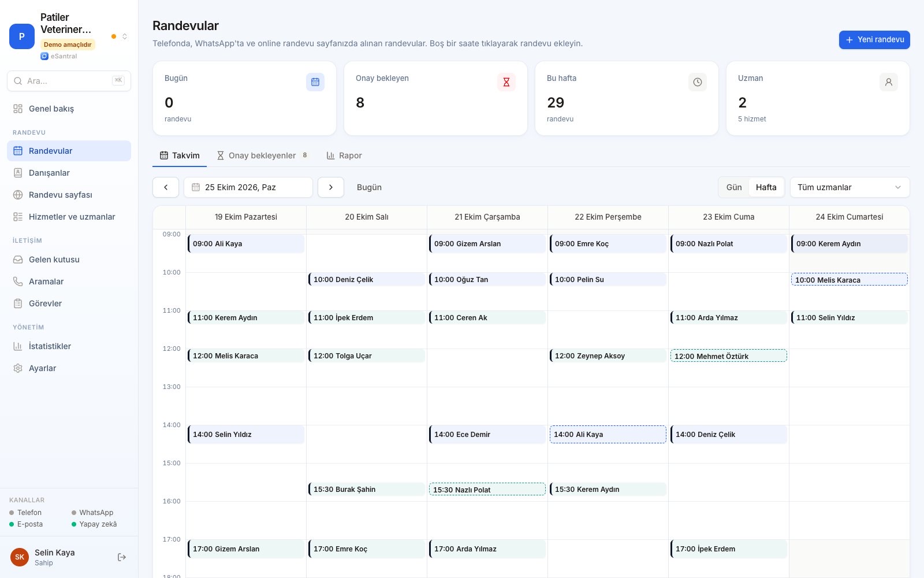Open İstatistikler in the sidebar
The width and height of the screenshot is (924, 578).
coord(69,346)
